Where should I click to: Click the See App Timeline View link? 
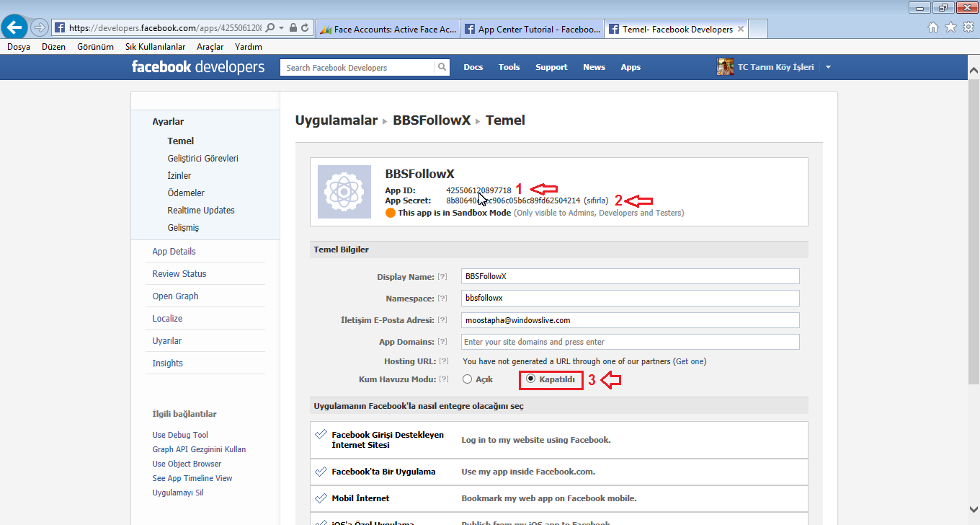pyautogui.click(x=192, y=478)
